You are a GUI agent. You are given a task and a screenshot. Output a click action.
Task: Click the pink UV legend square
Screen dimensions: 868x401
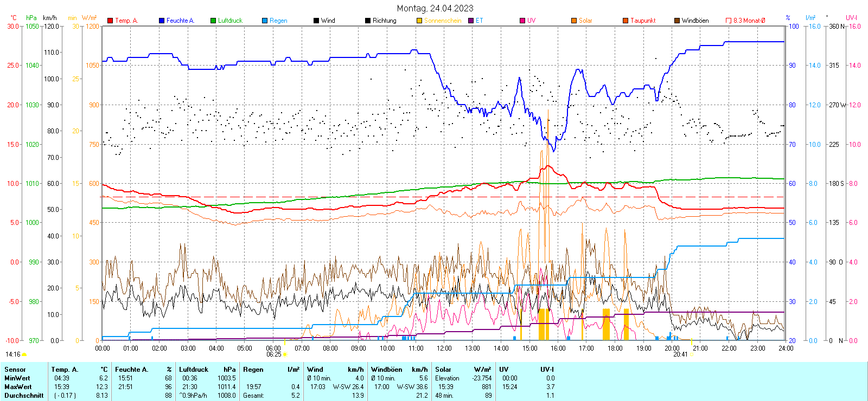coord(522,21)
